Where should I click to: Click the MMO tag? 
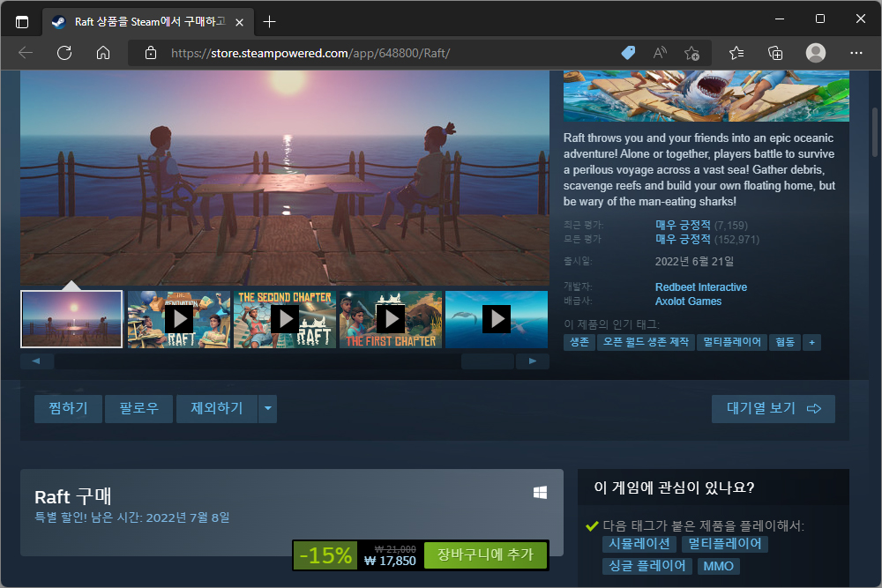(718, 566)
